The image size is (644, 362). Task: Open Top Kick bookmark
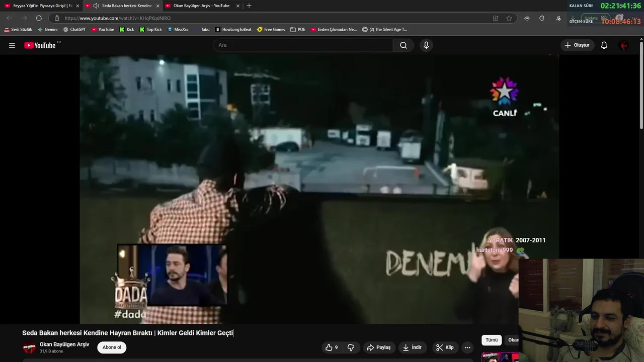151,29
